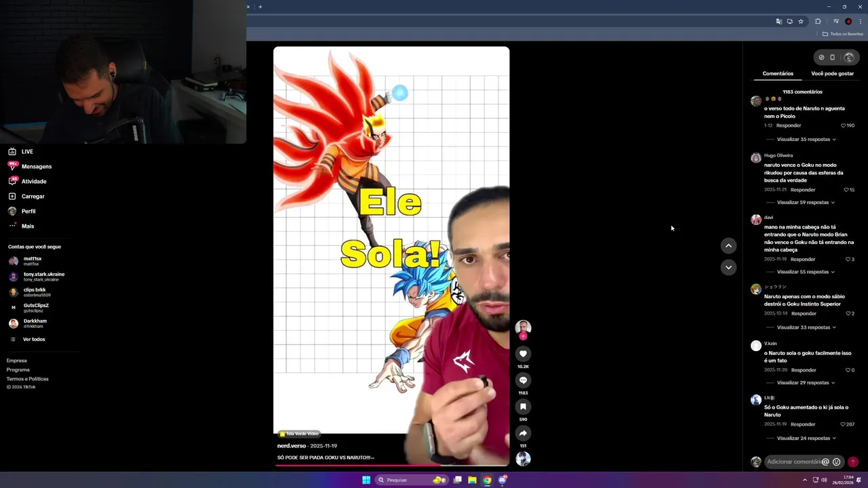This screenshot has width=868, height=488.
Task: Follow the creator with the red plus badge
Action: coord(523,336)
